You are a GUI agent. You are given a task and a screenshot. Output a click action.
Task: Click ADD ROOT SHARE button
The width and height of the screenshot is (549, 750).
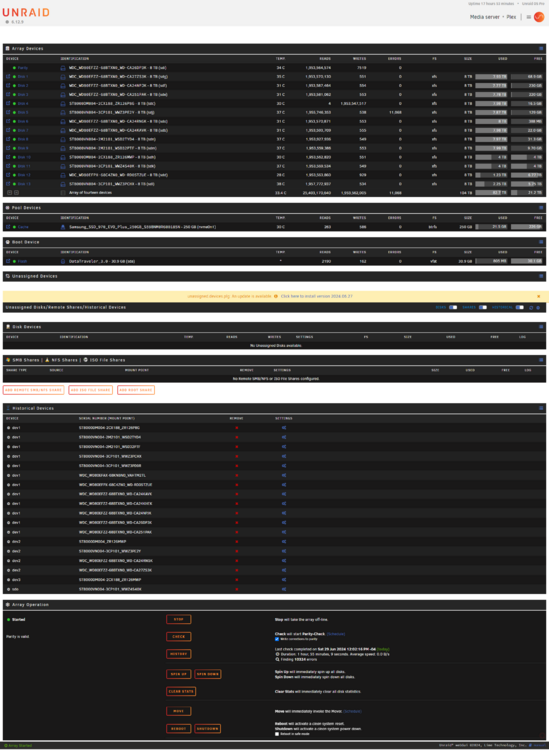point(136,390)
